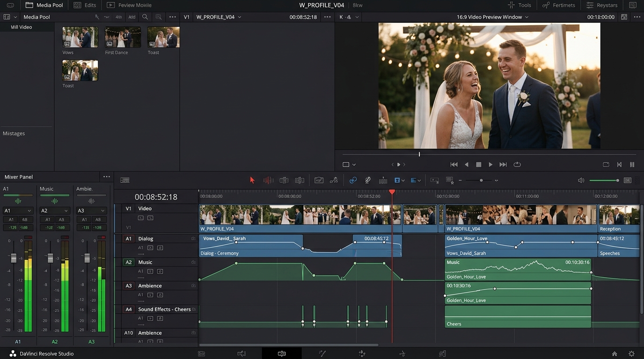The width and height of the screenshot is (644, 359).
Task: Open the highlighted Edit page icon
Action: click(282, 353)
